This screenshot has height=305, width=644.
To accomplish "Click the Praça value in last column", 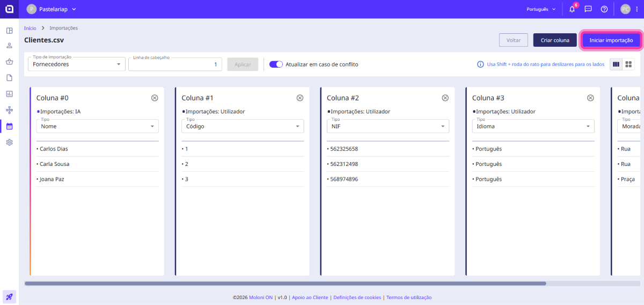I will coord(628,179).
